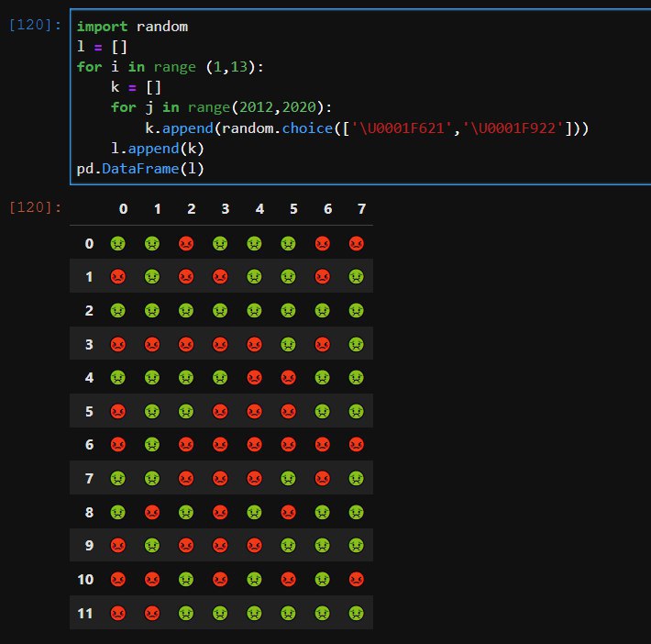Select the nauseated emoji at row 5, column 2

click(186, 411)
